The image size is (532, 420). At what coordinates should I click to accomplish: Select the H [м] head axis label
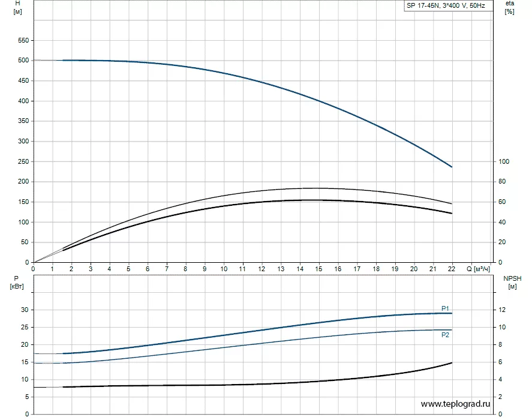(x=17, y=8)
